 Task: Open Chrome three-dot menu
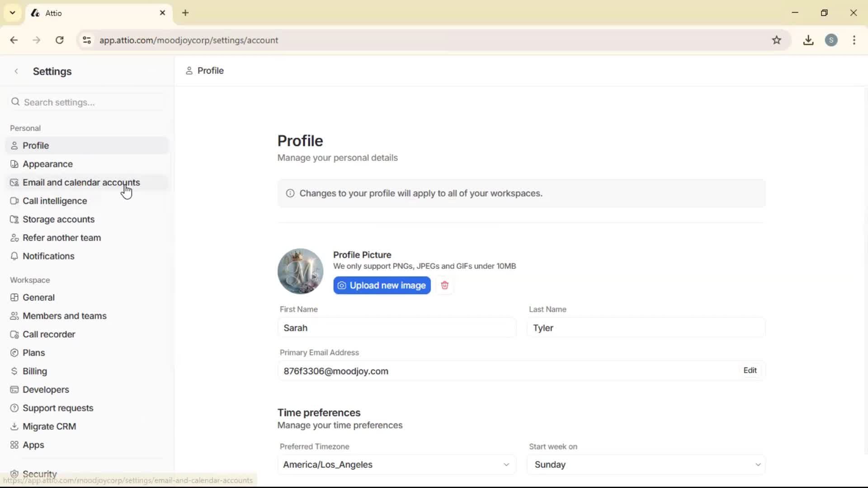click(854, 40)
